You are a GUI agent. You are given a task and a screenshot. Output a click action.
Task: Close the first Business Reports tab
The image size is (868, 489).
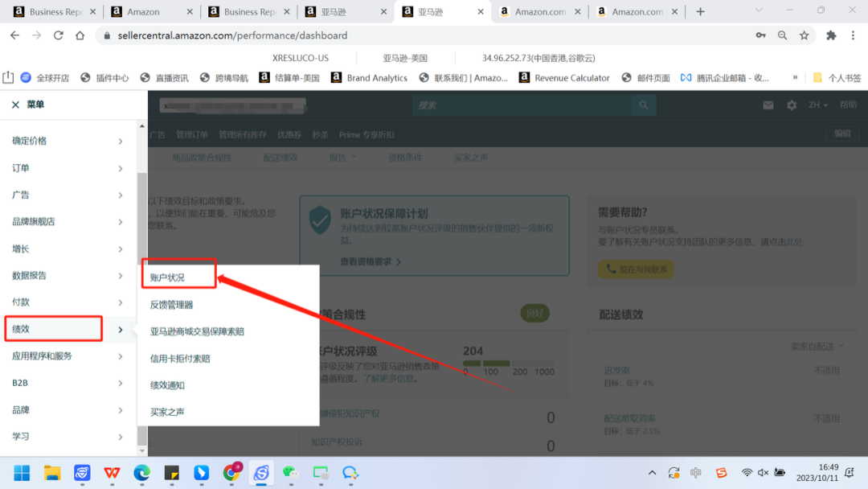(92, 11)
